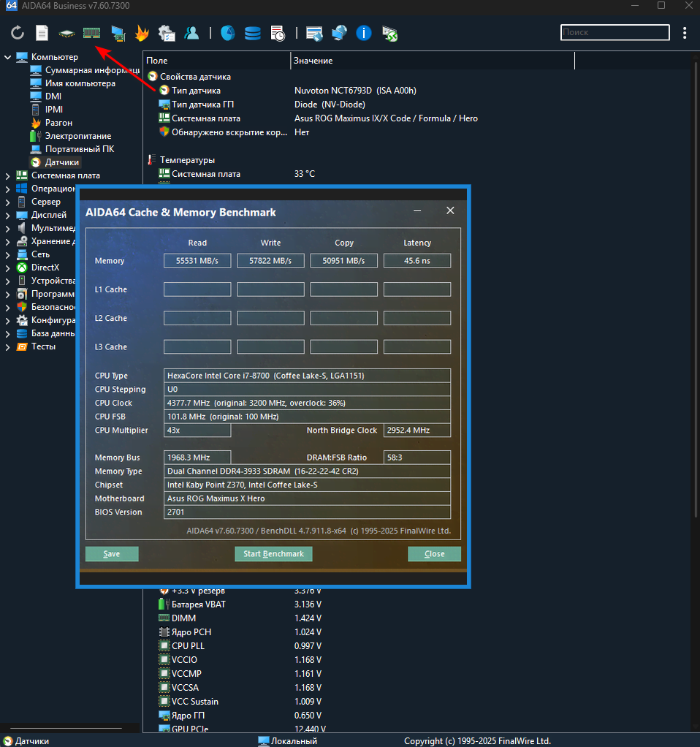Viewport: 700px width, 747px height.
Task: Click the blue users silhouette toolbar icon
Action: [191, 33]
